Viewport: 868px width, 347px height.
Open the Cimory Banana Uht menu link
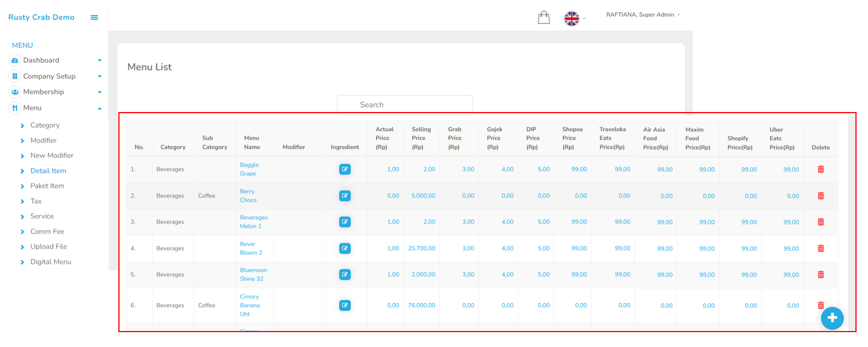249,305
